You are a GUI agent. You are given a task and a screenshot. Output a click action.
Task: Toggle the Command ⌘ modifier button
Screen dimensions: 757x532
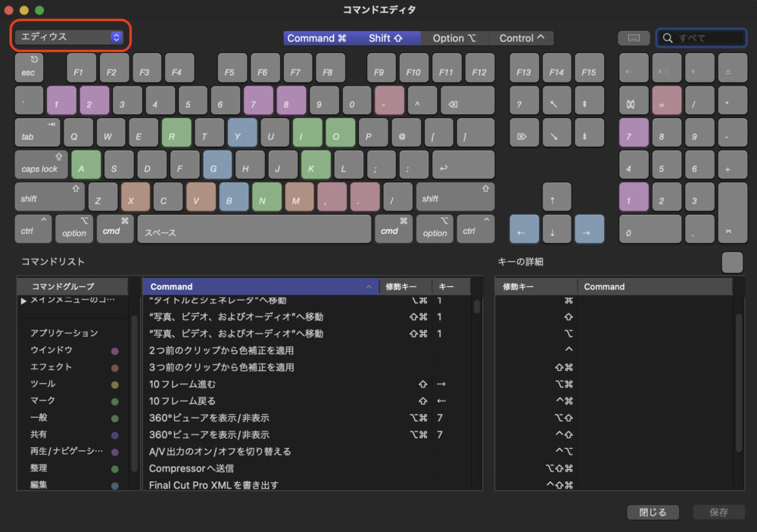click(x=316, y=38)
